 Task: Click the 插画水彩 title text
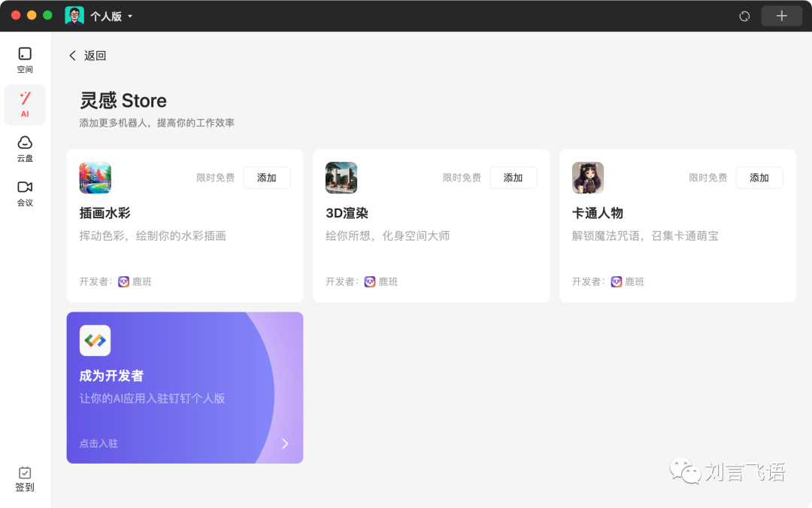click(105, 213)
